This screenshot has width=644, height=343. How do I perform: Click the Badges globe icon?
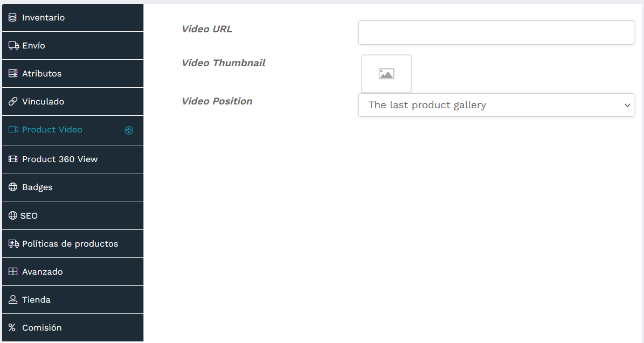click(x=12, y=187)
